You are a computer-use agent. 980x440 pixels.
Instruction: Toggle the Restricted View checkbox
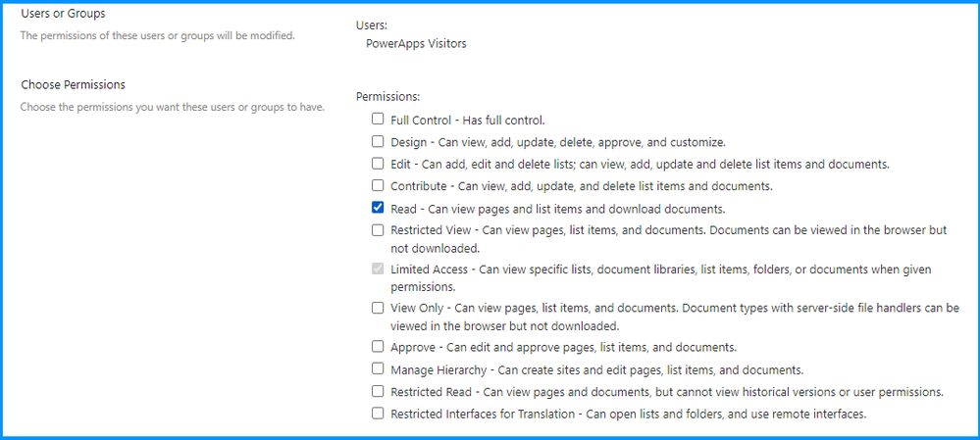(378, 230)
